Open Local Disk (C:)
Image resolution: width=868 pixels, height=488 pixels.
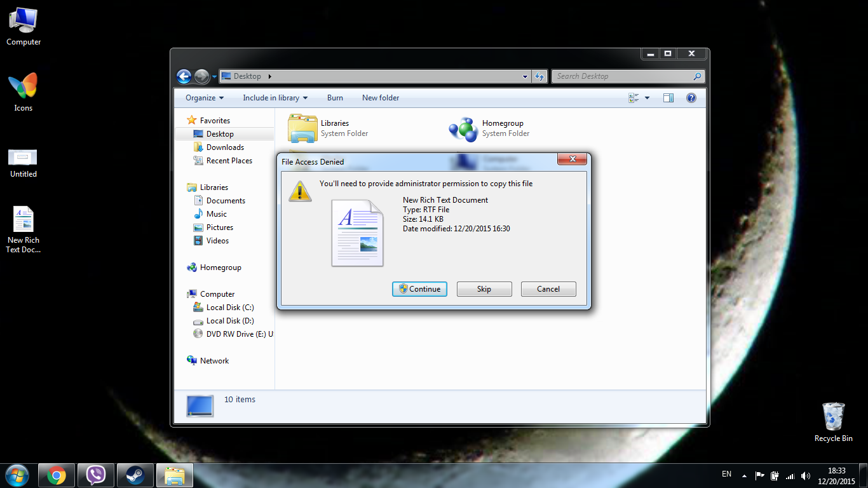point(224,308)
